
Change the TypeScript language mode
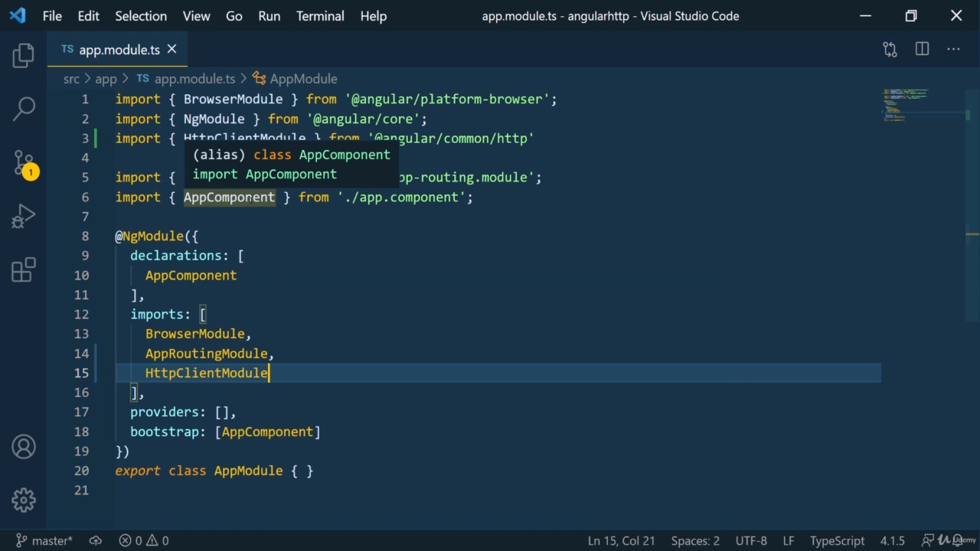point(837,540)
